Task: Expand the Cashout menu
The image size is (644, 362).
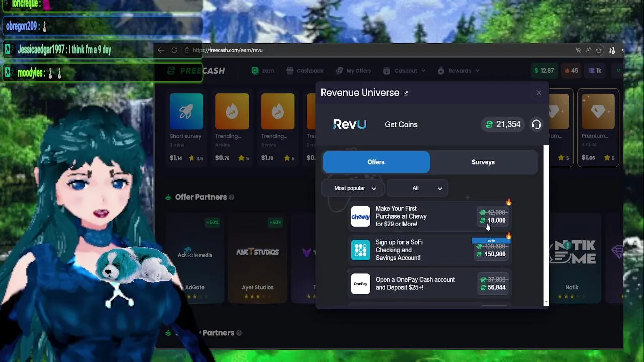Action: [x=406, y=71]
